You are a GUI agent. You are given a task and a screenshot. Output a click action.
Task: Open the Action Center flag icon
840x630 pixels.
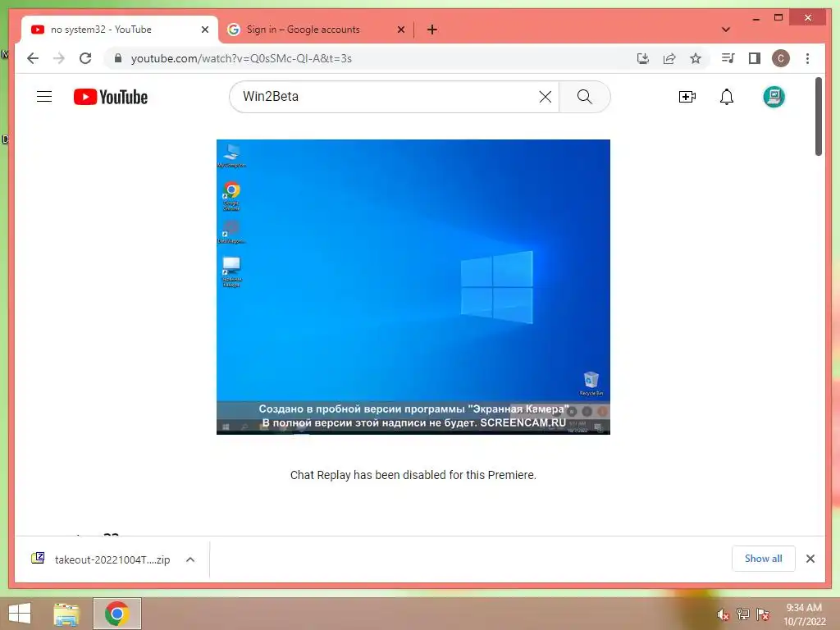[x=763, y=614]
